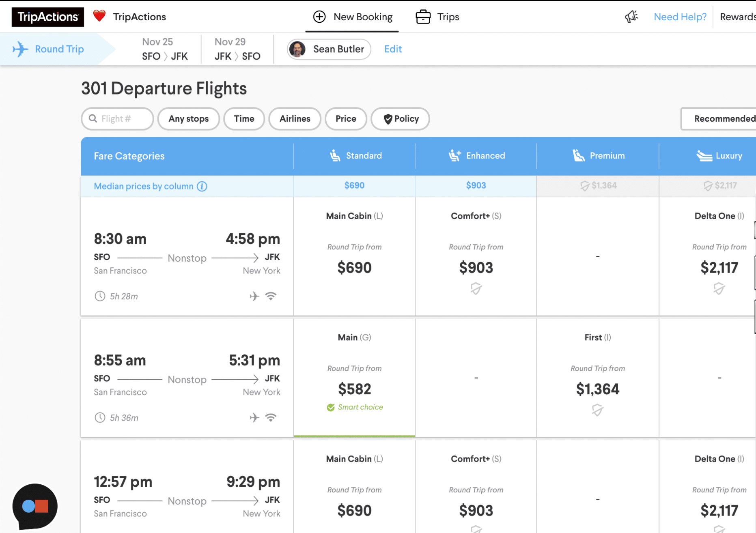Click the Edit traveler link
This screenshot has height=533, width=756.
[393, 49]
